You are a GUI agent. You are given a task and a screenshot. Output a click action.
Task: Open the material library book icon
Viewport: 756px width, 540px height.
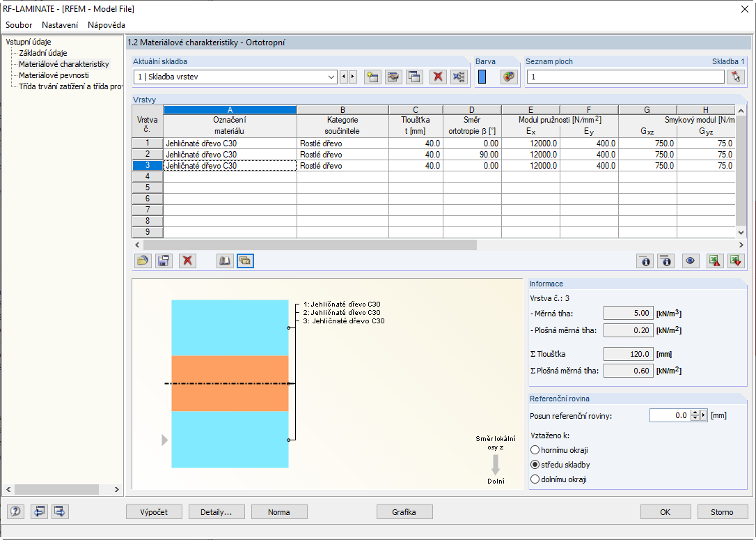225,261
